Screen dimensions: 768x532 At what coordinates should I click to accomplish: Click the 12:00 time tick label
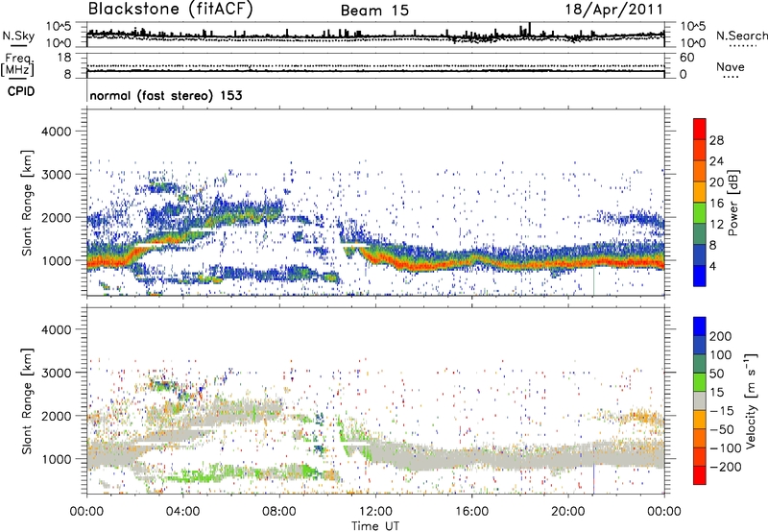coord(375,512)
